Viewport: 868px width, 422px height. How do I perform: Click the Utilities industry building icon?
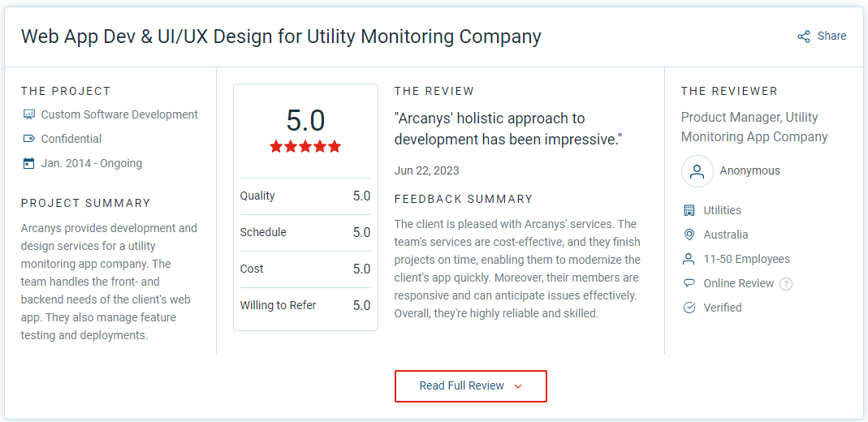tap(689, 210)
